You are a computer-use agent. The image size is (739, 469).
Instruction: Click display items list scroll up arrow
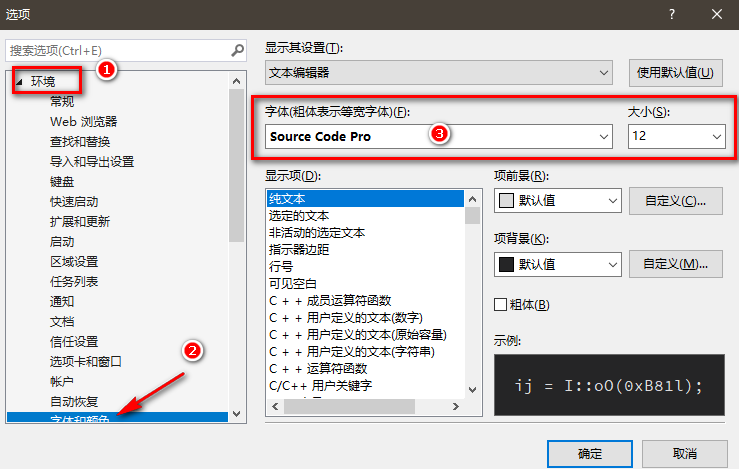tap(472, 199)
